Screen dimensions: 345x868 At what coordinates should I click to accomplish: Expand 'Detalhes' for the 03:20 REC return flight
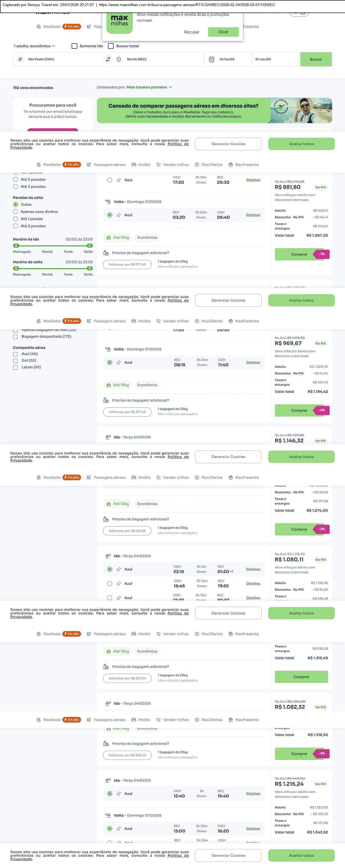pos(253,215)
